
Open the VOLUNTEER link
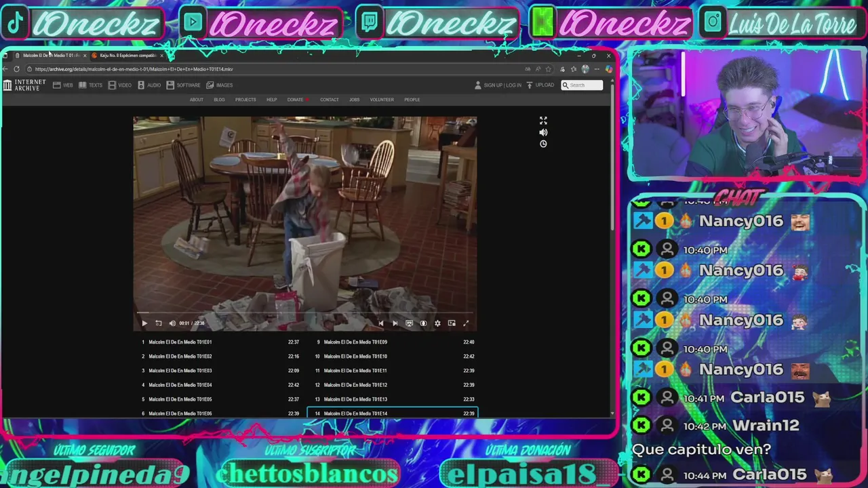(x=382, y=100)
